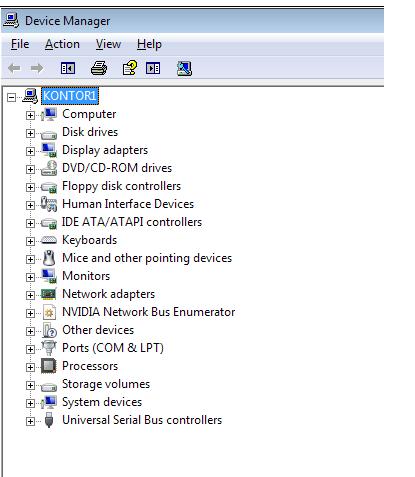Image resolution: width=415 pixels, height=477 pixels.
Task: Expand Universal Serial Bus controllers
Action: coord(30,421)
